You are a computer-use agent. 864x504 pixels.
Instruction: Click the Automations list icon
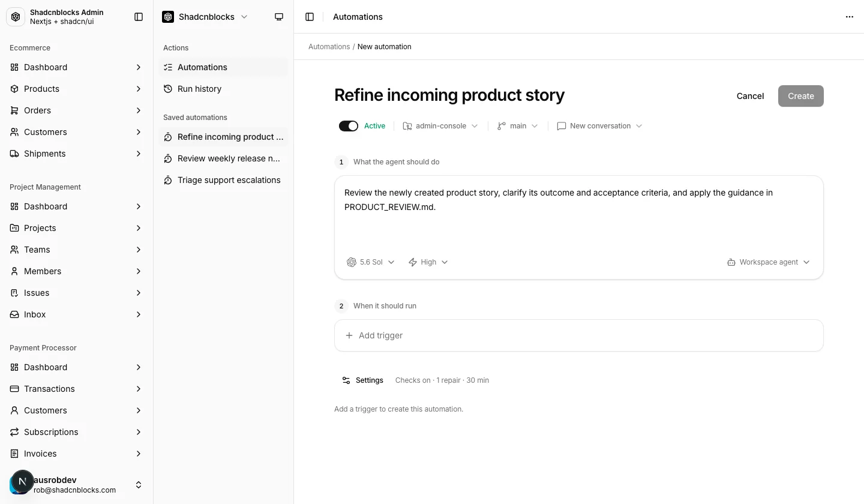168,67
